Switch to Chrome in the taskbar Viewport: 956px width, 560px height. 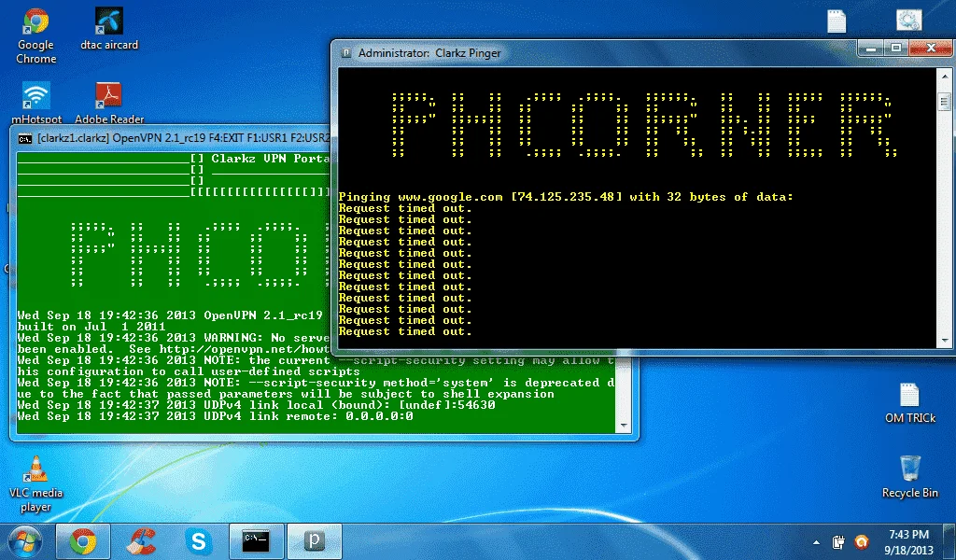point(83,541)
